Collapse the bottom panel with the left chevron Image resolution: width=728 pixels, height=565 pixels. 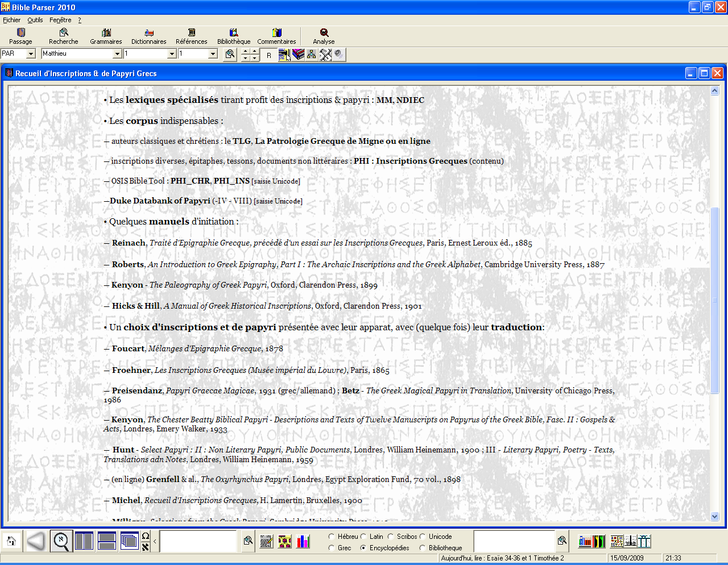155,541
